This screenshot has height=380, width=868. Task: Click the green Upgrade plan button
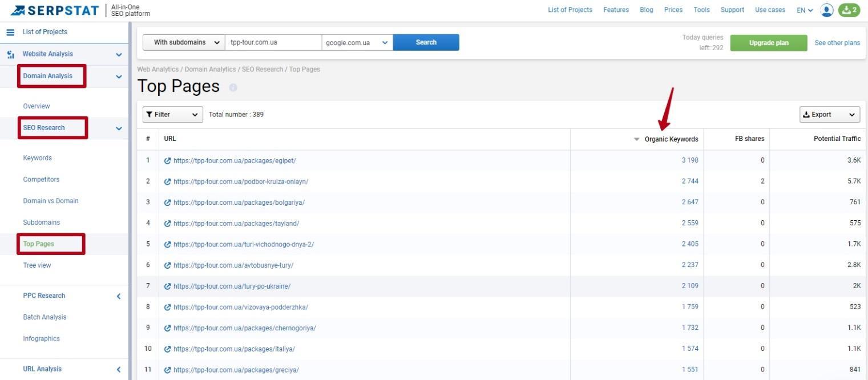pyautogui.click(x=769, y=43)
